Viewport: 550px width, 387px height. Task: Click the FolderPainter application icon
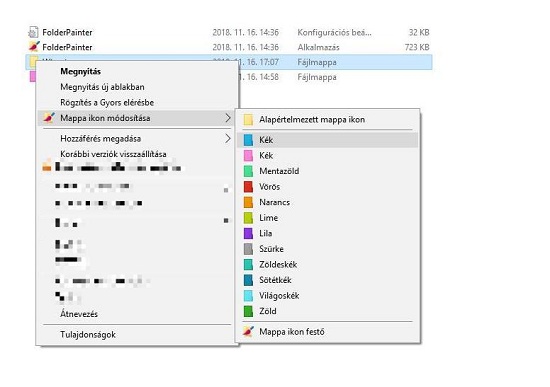pyautogui.click(x=34, y=47)
